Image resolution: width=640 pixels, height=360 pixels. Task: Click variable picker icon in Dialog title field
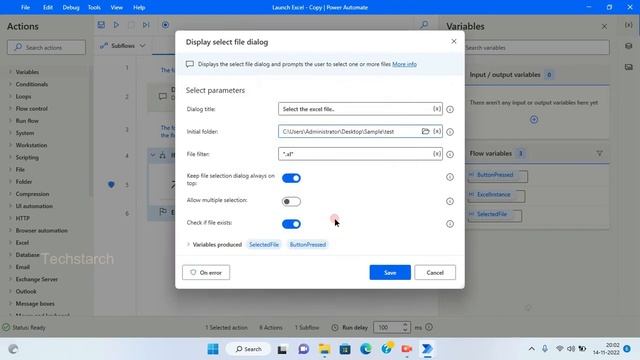pos(437,109)
